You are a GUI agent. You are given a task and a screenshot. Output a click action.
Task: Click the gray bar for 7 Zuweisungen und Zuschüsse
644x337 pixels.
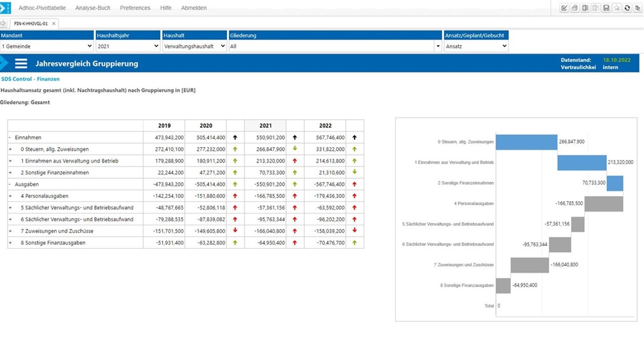[530, 265]
